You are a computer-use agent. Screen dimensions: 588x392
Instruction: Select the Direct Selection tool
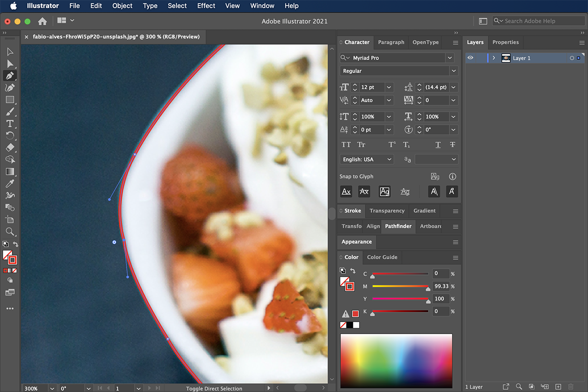(10, 64)
